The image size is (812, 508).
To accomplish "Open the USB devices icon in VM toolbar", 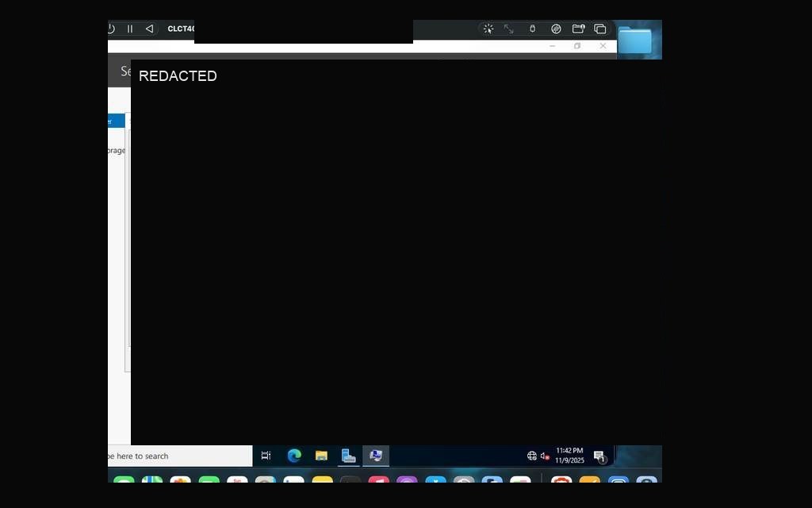I will point(532,29).
